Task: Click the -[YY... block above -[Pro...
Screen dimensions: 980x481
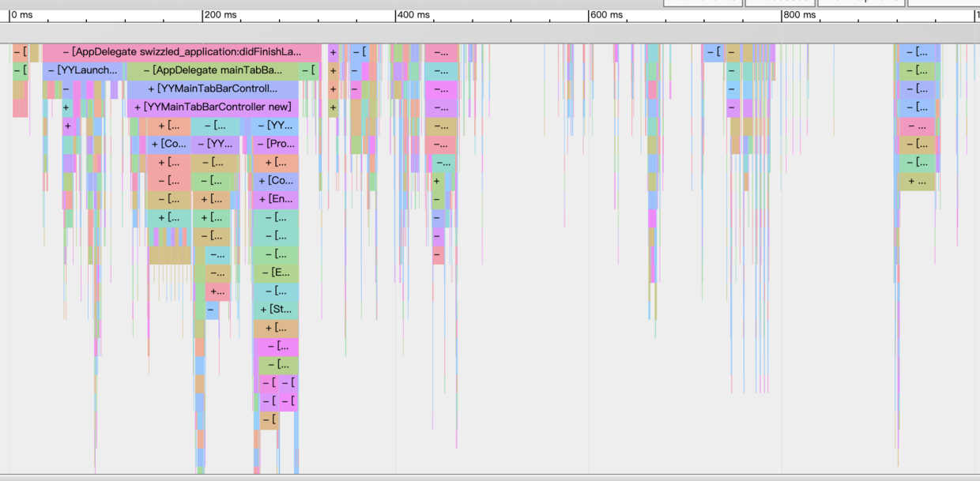Action: (275, 125)
